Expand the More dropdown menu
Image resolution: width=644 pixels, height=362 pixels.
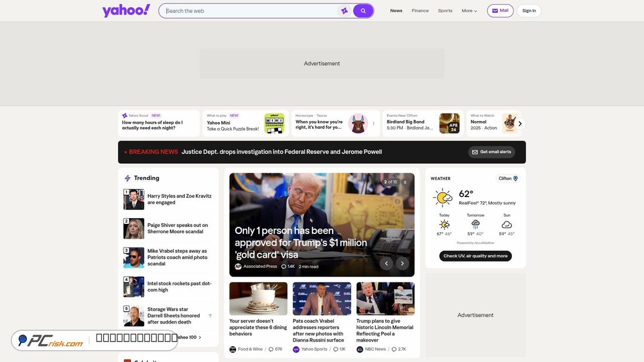[x=469, y=11]
